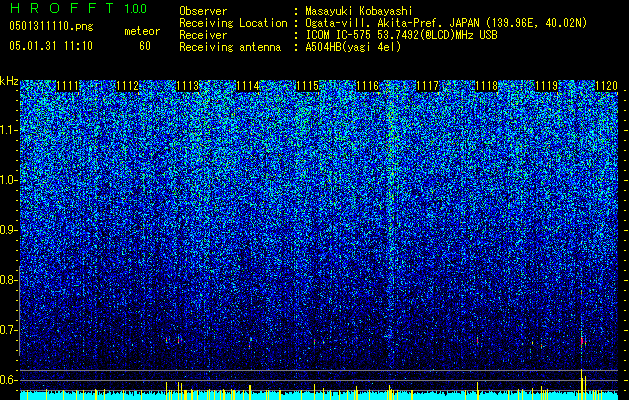Click the Receiving antenna label
This screenshot has width=629, height=400.
(x=230, y=47)
